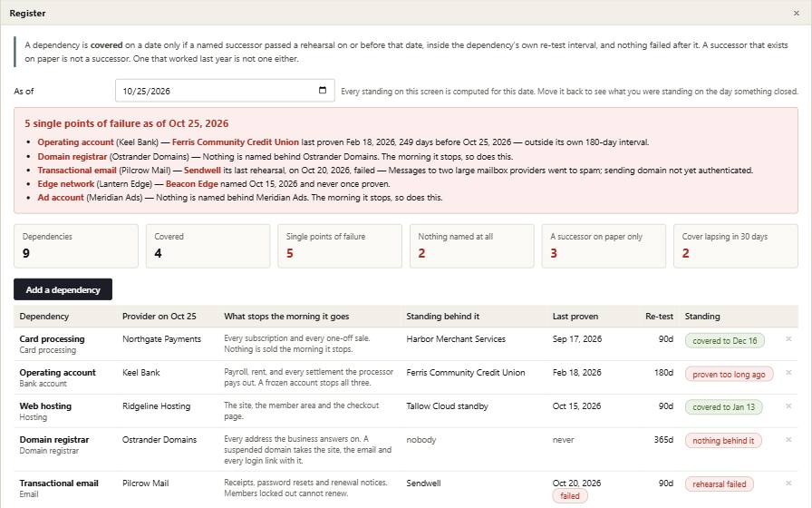Click the nothing behind it badge
Screen dimensions: 812x508
(723, 441)
